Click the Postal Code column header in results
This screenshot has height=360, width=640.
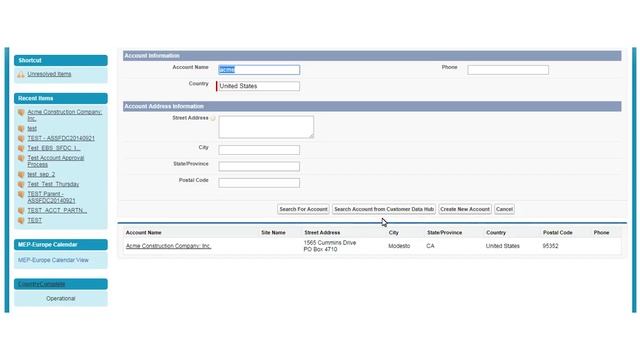point(558,233)
